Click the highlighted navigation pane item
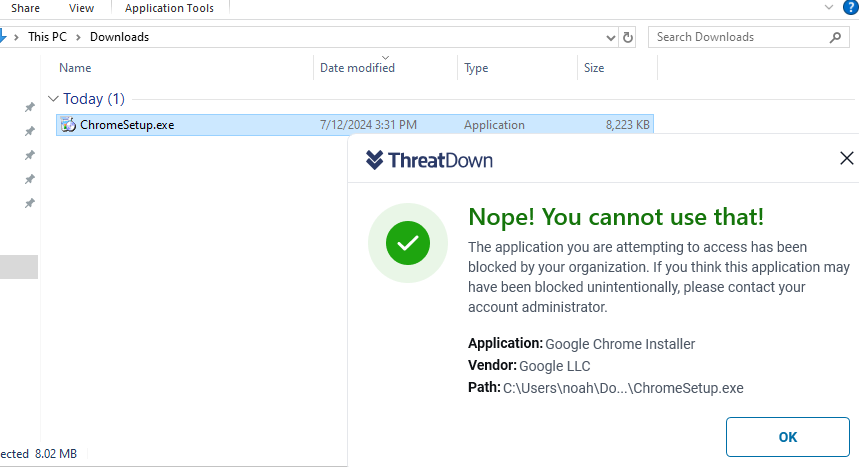The width and height of the screenshot is (859, 467). (x=19, y=267)
